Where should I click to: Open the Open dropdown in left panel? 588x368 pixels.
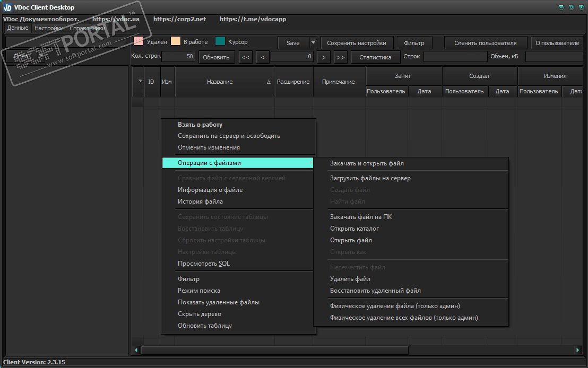pyautogui.click(x=41, y=56)
